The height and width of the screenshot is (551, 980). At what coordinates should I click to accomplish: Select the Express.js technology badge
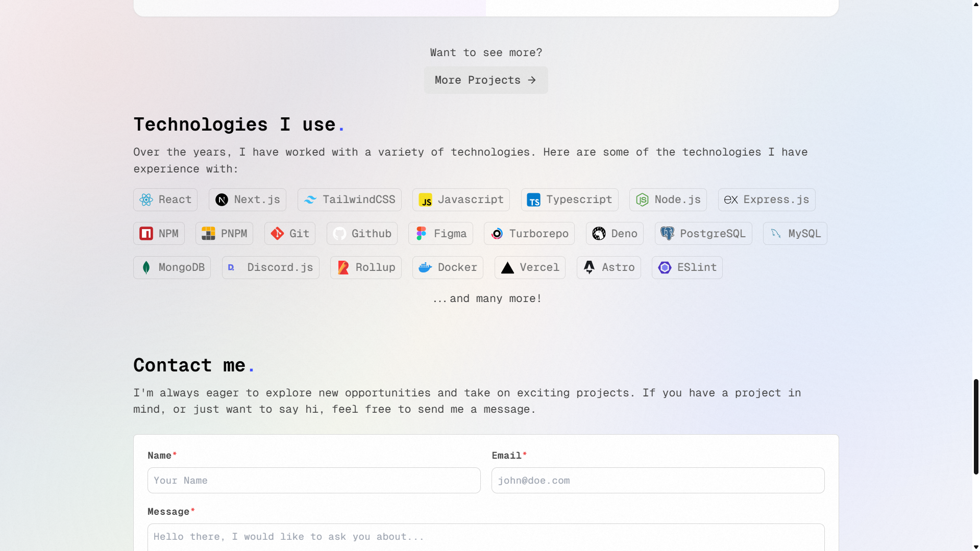pyautogui.click(x=767, y=200)
